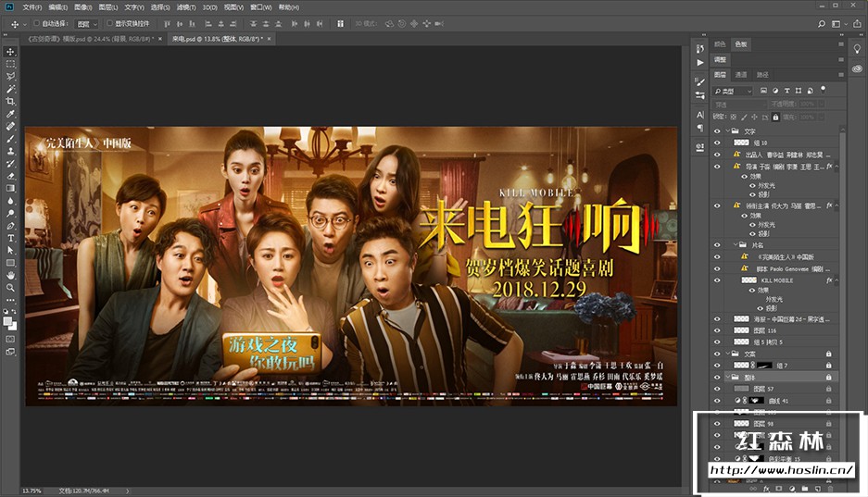Select the Healing Brush tool

10,126
